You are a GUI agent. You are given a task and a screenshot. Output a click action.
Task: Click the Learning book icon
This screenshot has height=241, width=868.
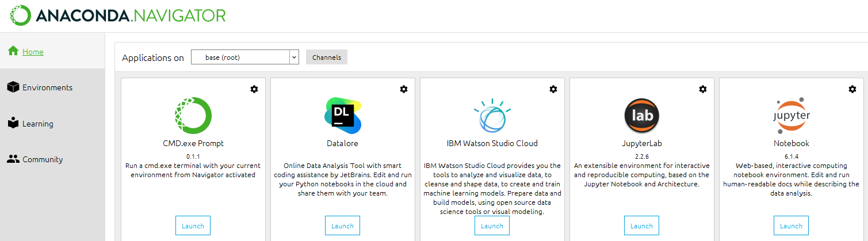[x=13, y=123]
